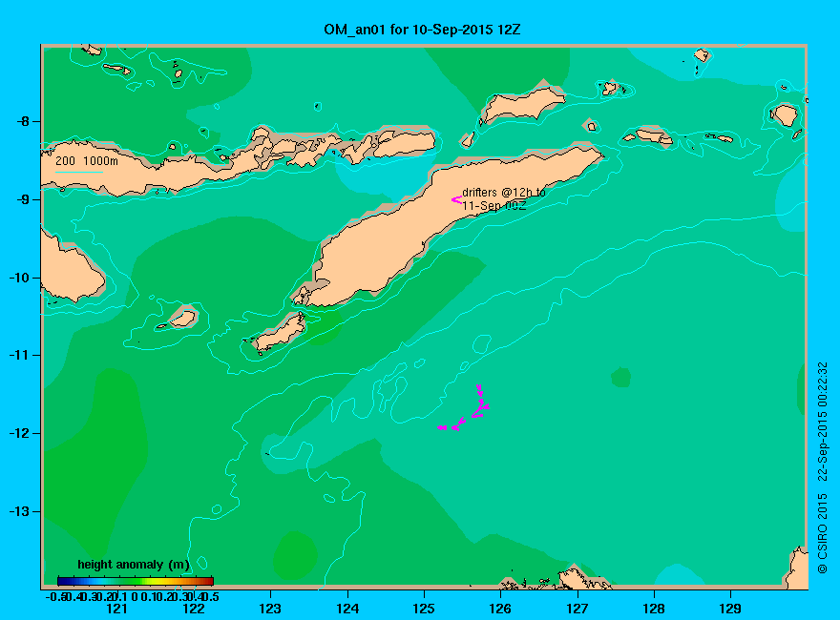Screen dimensions: 840x620
Task: Click the cyan contour legend line sample
Action: tap(78, 172)
